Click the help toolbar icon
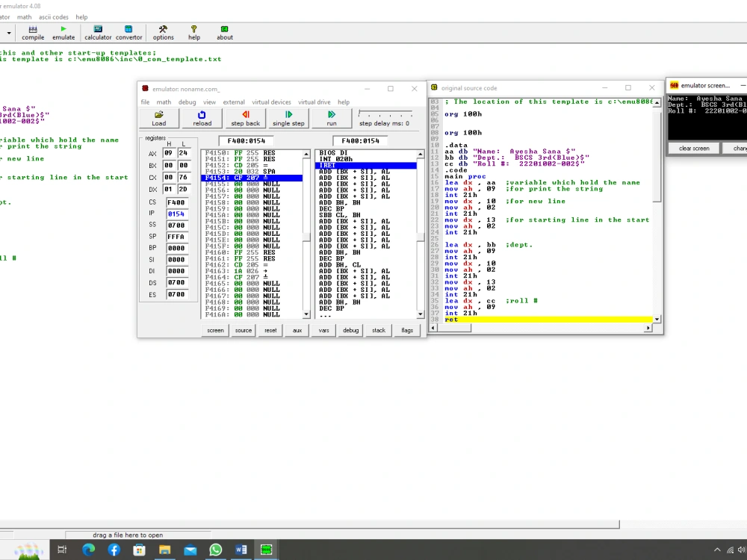Screen dimensions: 747x560 (194, 33)
